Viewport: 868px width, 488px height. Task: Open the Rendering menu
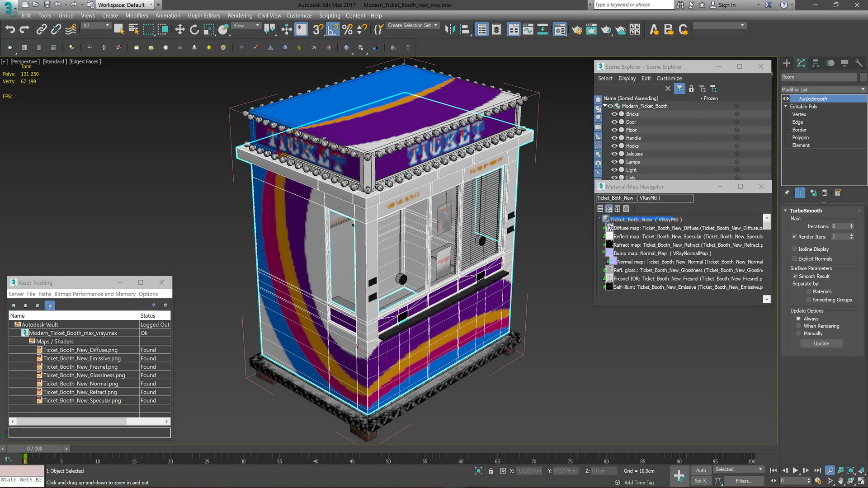[x=240, y=15]
